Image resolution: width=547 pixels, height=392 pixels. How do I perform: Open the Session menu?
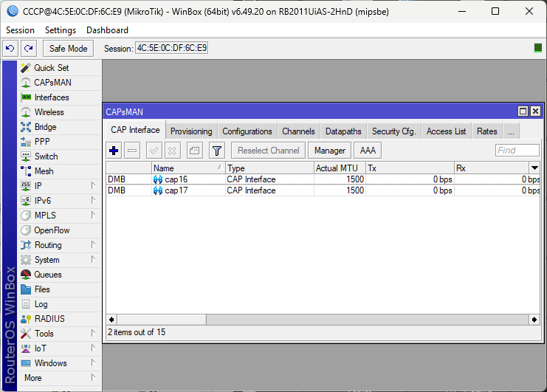tap(20, 30)
